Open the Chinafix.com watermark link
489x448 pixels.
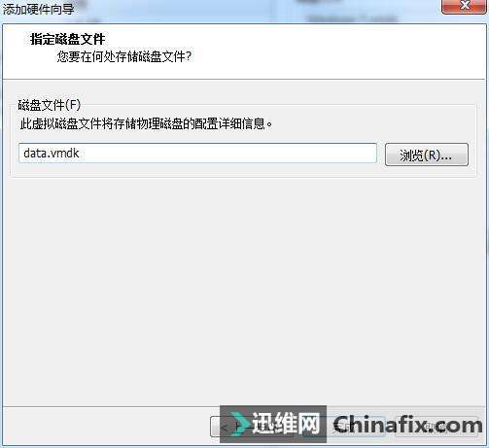407,425
